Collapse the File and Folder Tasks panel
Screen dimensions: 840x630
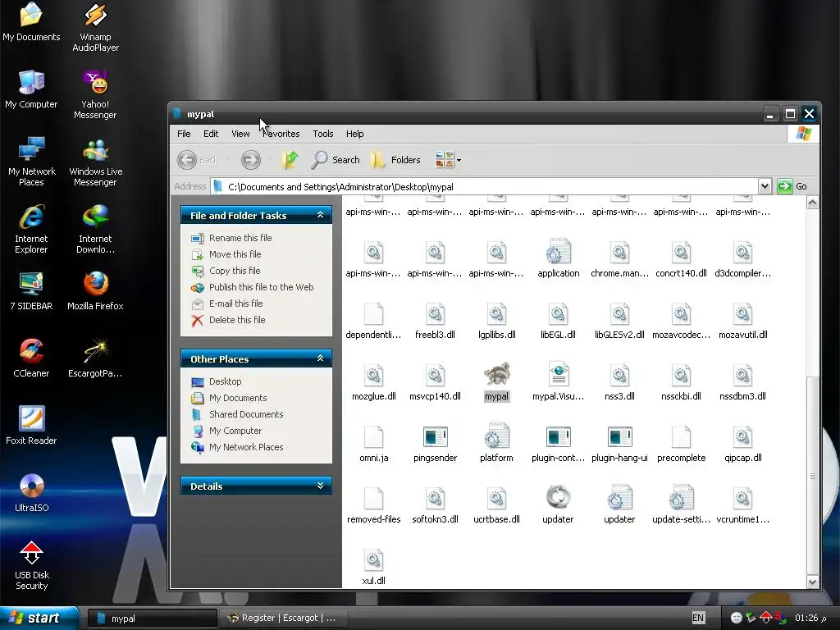(x=321, y=215)
